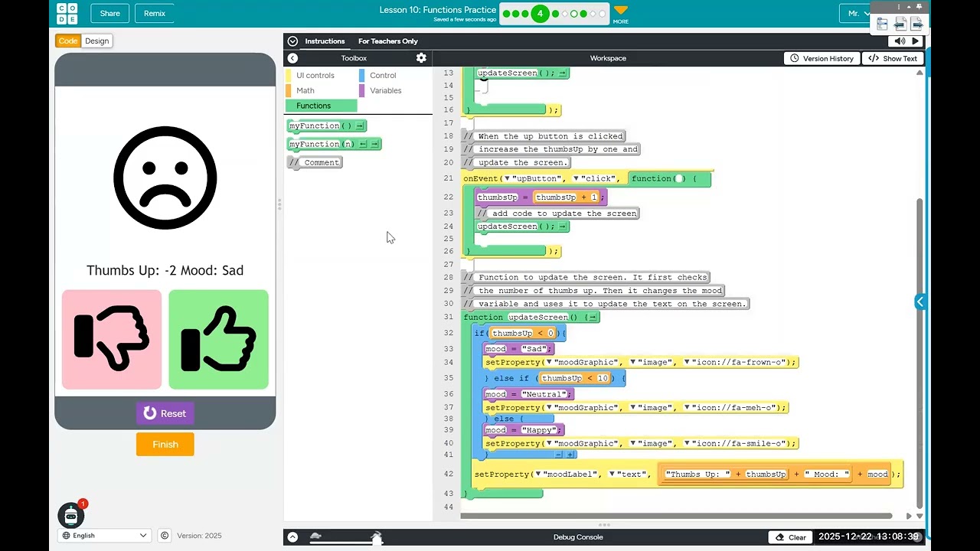
Task: Click the thumbs down button in app
Action: click(x=112, y=339)
